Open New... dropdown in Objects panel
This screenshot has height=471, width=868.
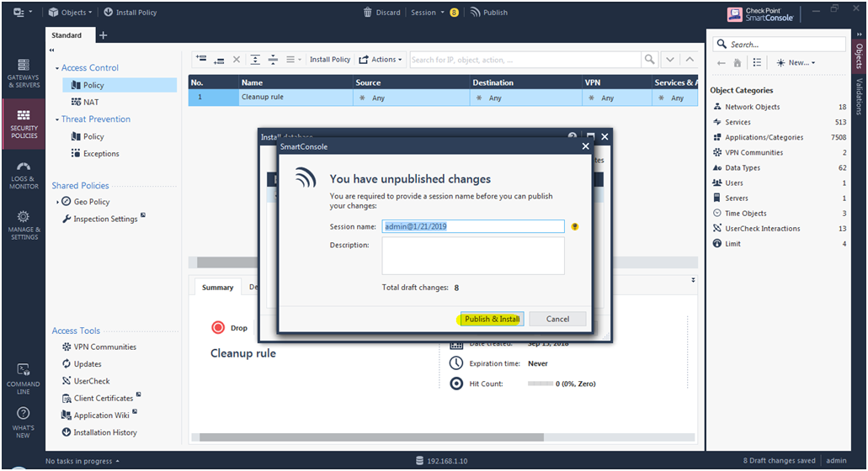pos(796,62)
